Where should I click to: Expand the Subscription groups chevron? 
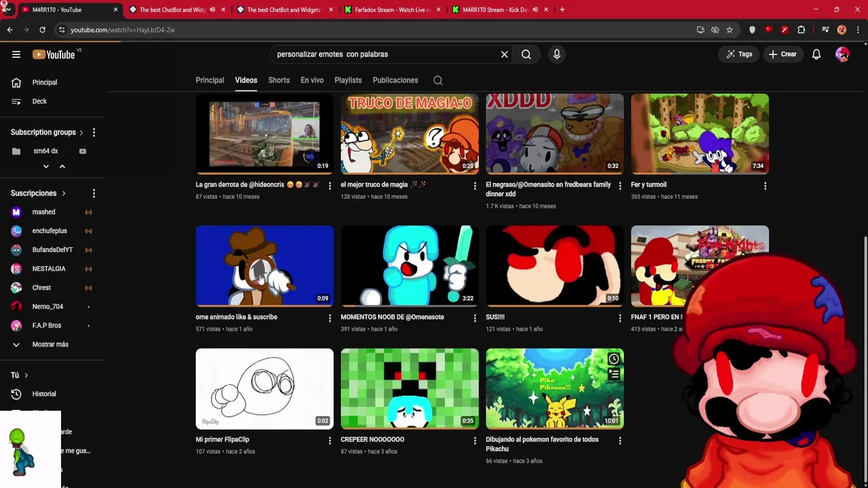pyautogui.click(x=81, y=132)
